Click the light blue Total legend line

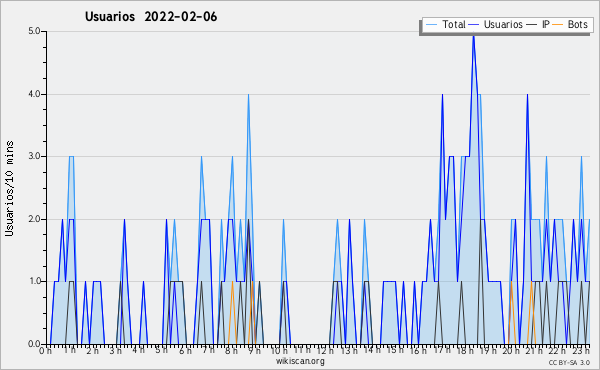(x=431, y=25)
